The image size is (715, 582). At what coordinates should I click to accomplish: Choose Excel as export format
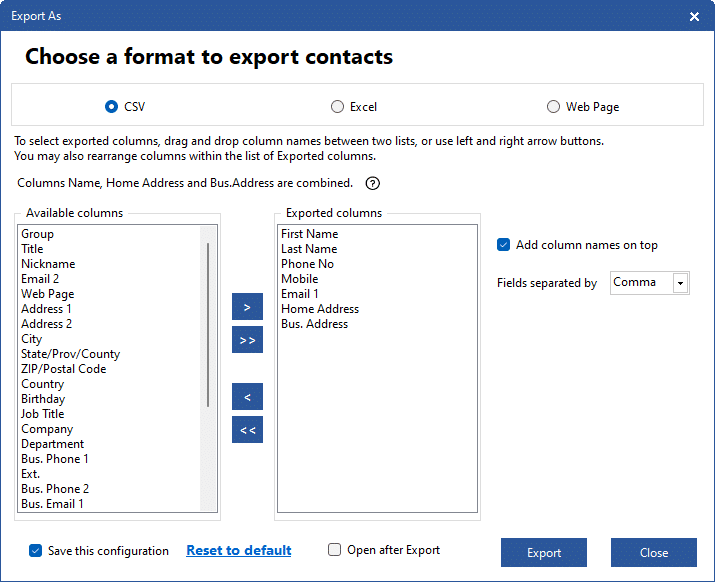click(337, 107)
